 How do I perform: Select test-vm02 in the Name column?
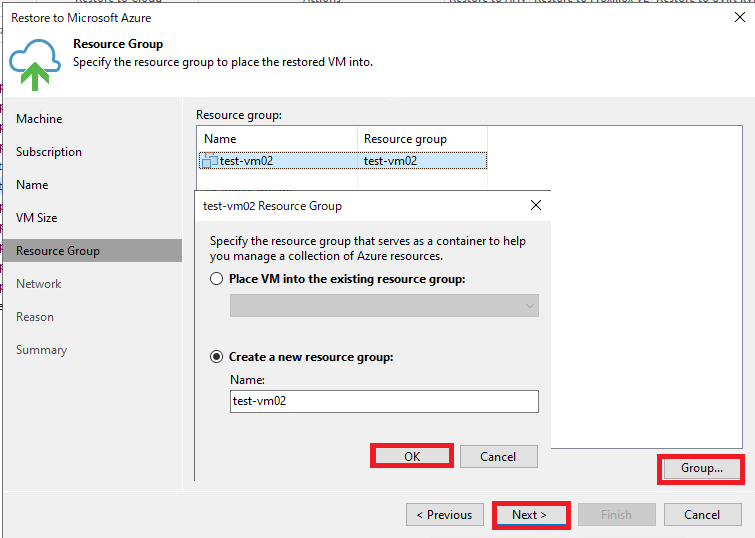click(246, 161)
